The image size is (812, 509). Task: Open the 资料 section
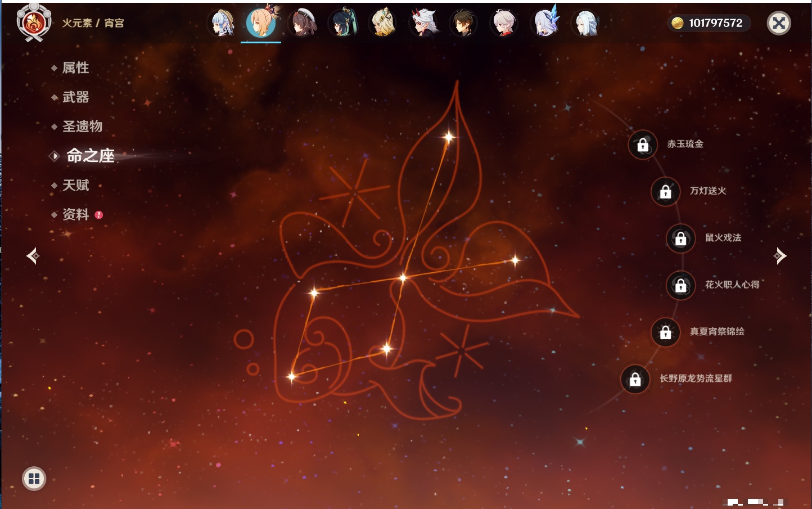75,214
